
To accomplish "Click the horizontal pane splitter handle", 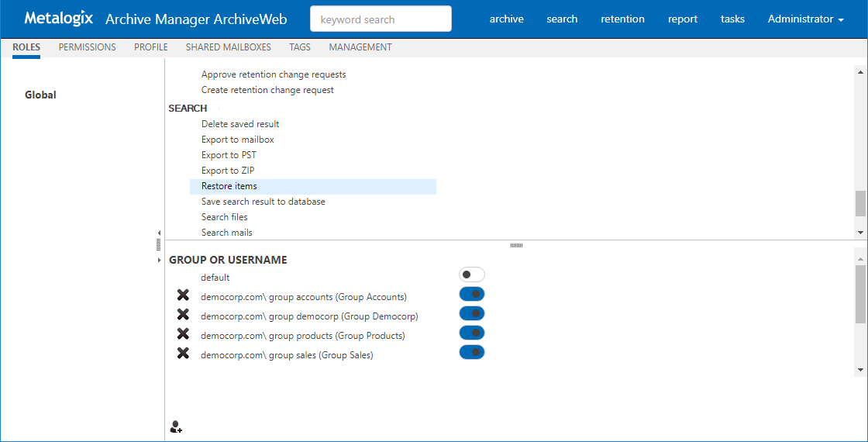I will tap(516, 245).
